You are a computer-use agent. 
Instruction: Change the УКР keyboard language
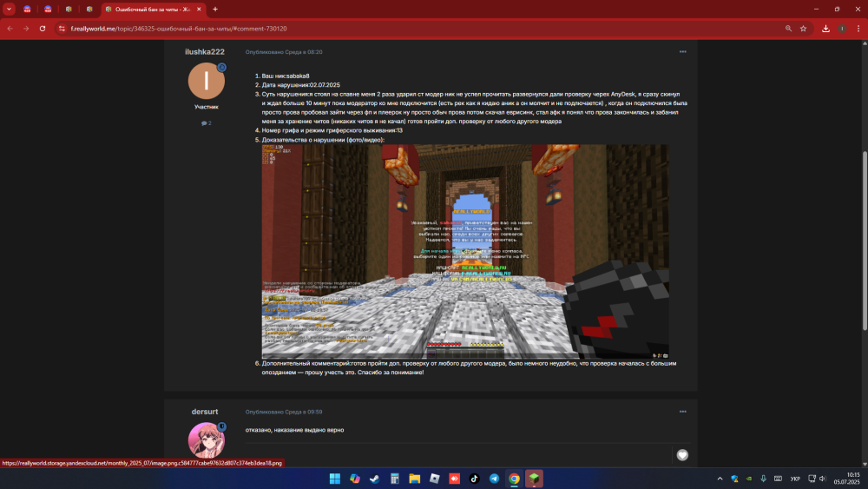795,479
